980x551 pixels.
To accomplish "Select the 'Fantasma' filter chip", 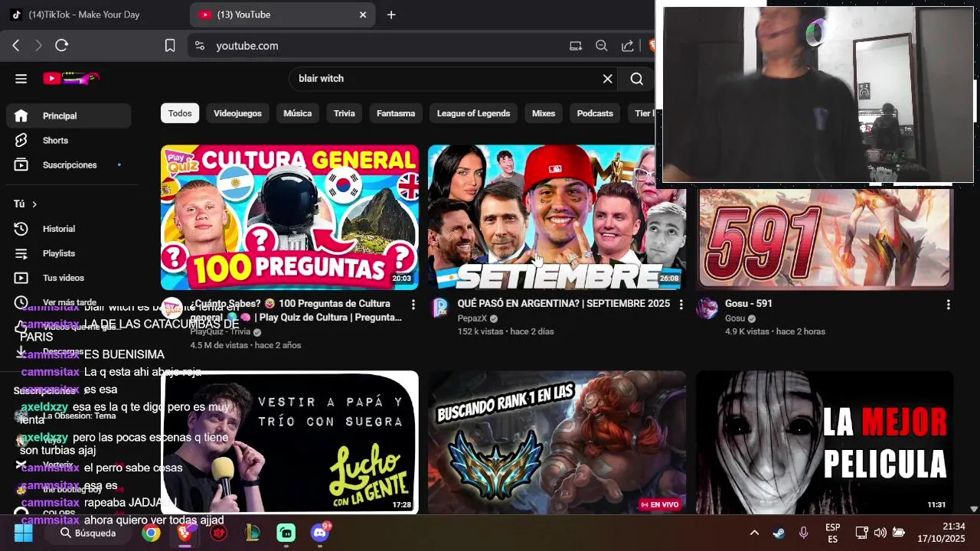I will coord(396,113).
